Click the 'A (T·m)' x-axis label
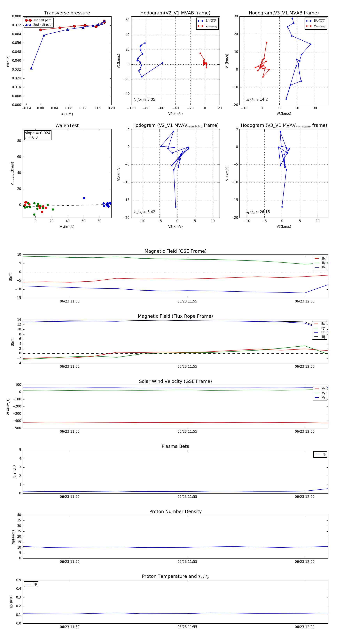Screen dimensions: 351x644 click(67, 114)
